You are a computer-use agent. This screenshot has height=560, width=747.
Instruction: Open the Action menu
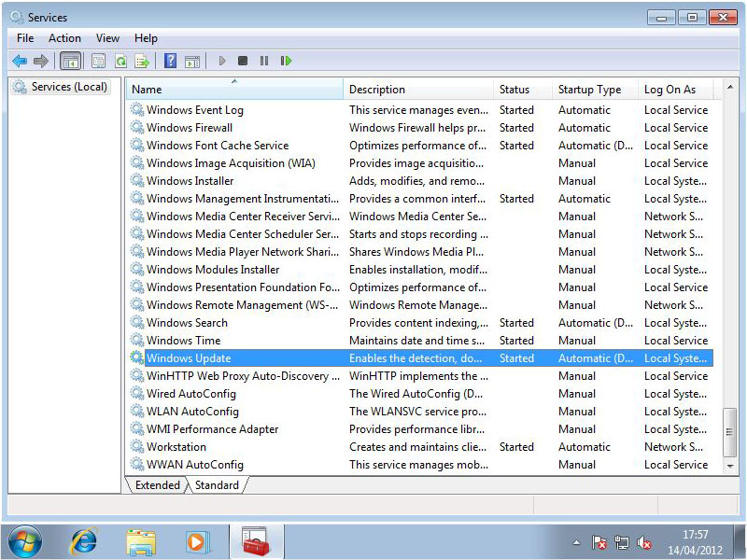pos(64,38)
